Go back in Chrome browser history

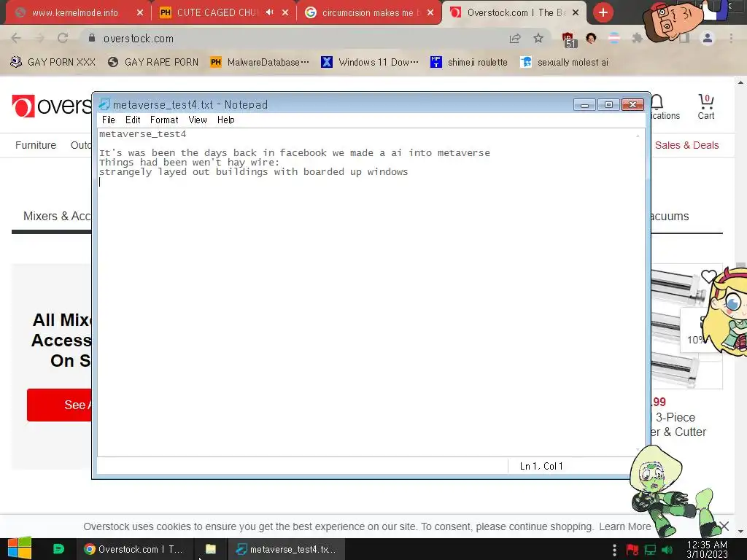pyautogui.click(x=16, y=38)
